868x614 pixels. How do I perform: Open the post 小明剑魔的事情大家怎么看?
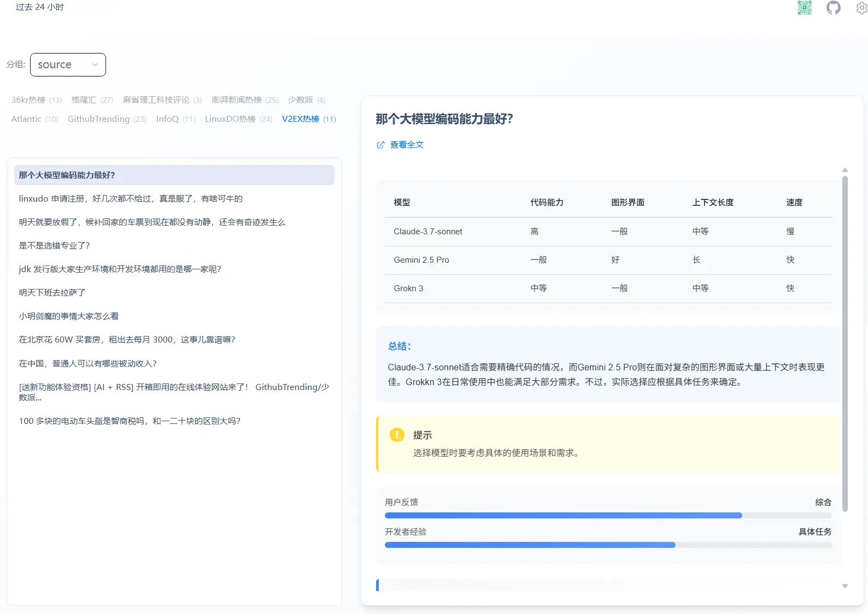174,316
